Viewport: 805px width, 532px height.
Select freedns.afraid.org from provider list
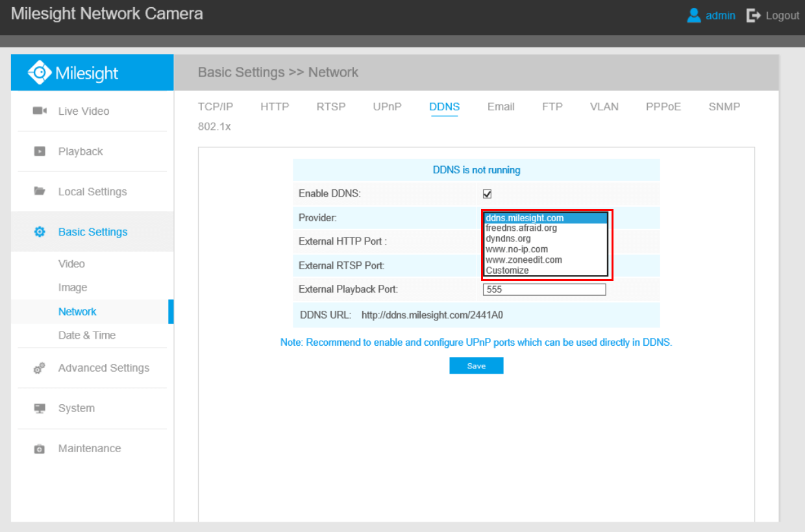521,228
